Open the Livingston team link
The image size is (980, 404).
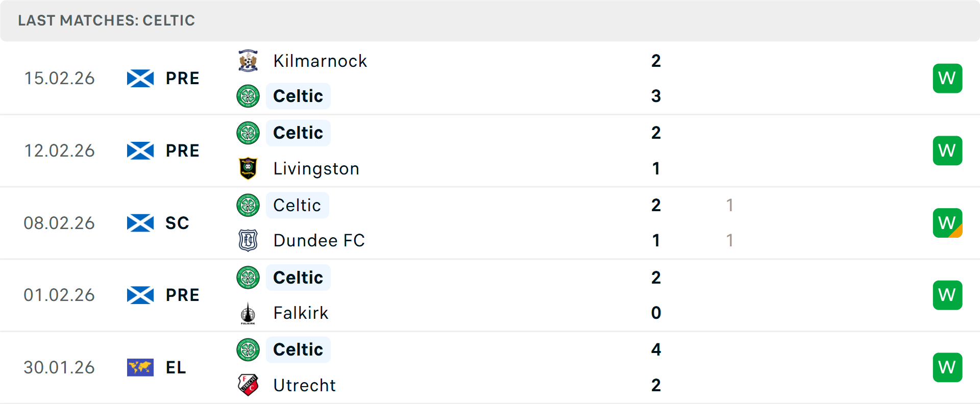[316, 168]
